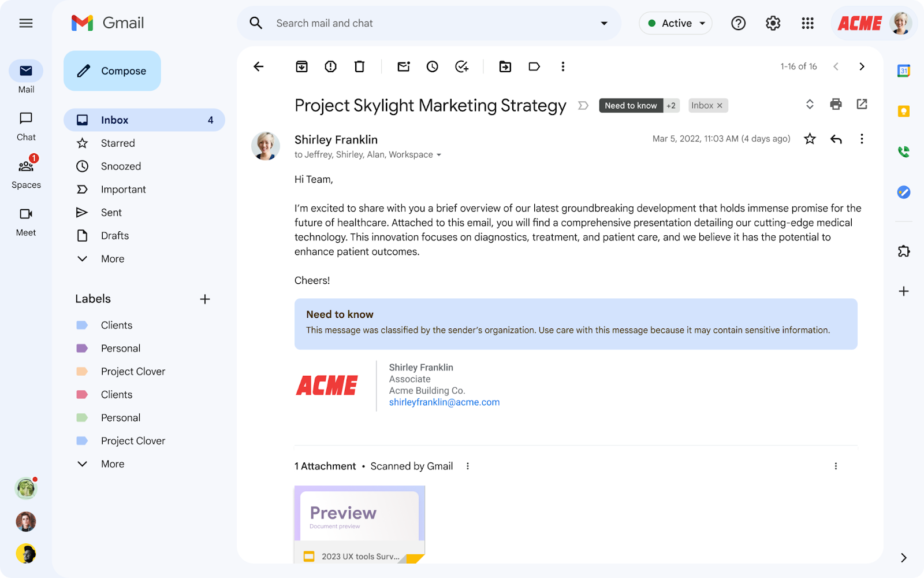Reply using the arrow beside the star
The image size is (924, 578).
[836, 139]
